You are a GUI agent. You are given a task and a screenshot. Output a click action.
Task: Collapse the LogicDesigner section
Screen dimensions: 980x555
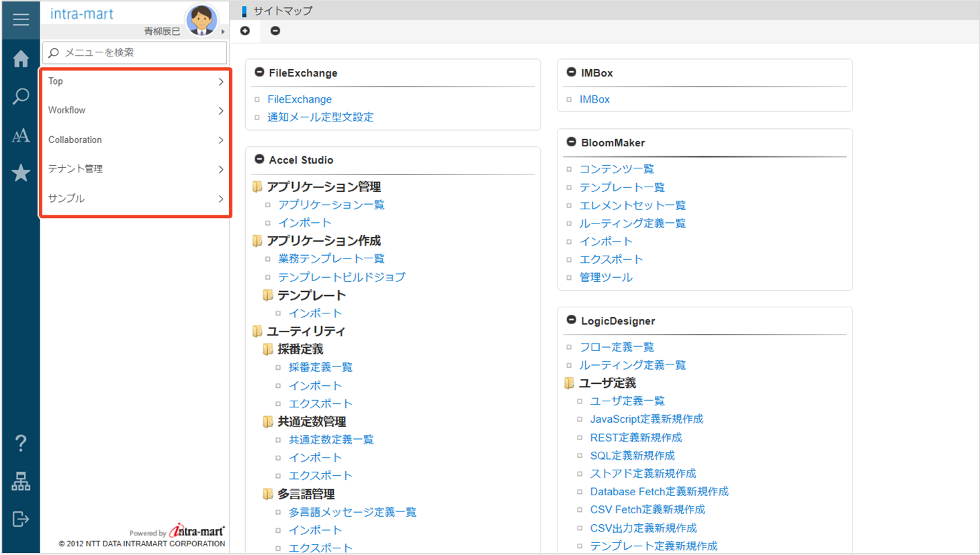point(571,320)
